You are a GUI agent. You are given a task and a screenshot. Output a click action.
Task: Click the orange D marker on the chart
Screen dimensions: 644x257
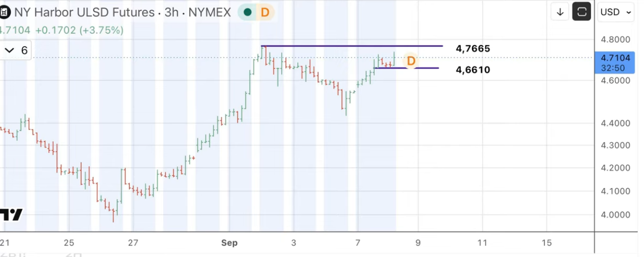[411, 61]
